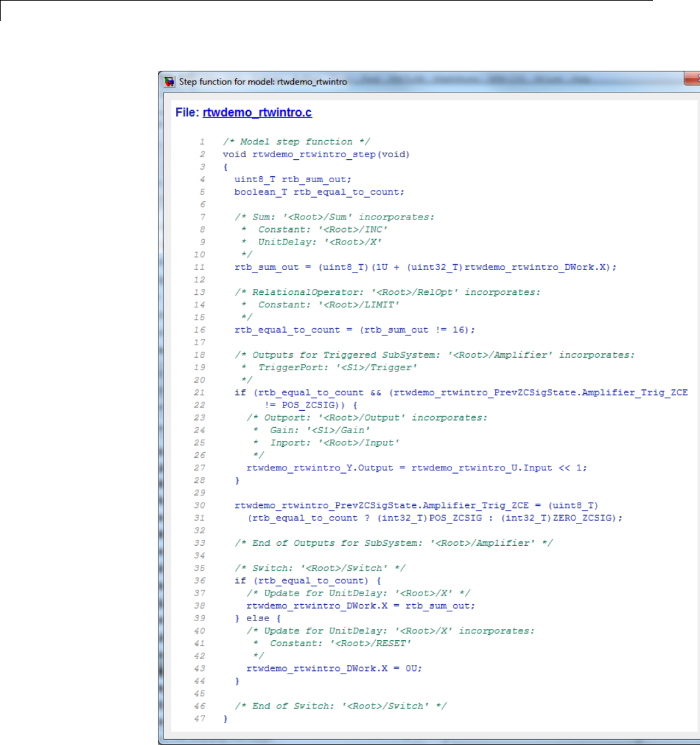This screenshot has width=700, height=745.
Task: Click the RelationalOperator '<Root>/RelOpt' comment
Action: [387, 292]
